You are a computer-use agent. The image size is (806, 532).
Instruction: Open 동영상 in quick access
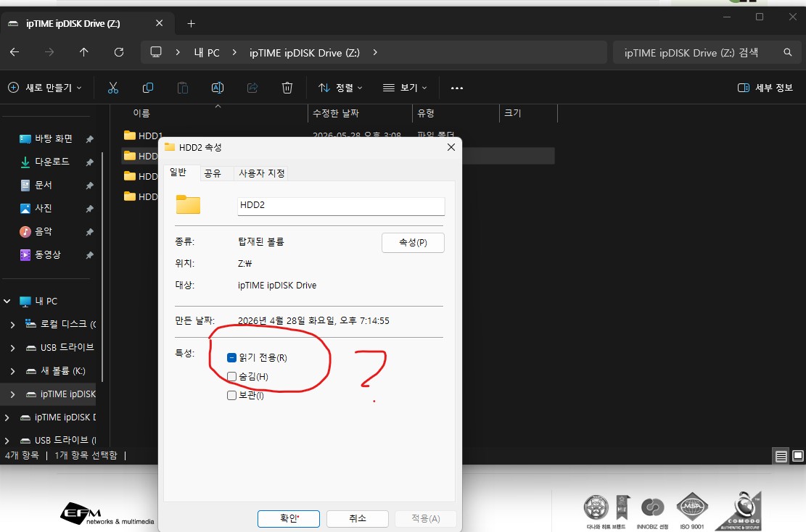click(x=47, y=254)
